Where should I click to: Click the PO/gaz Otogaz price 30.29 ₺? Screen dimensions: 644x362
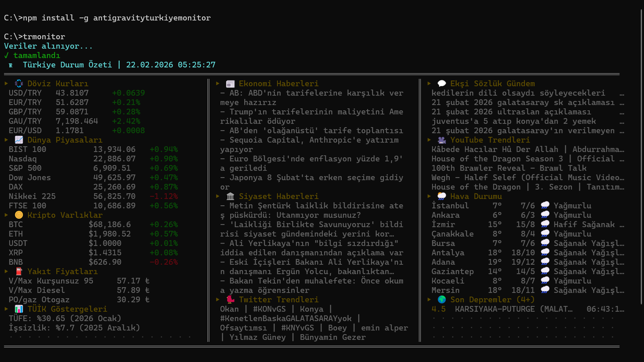point(133,300)
